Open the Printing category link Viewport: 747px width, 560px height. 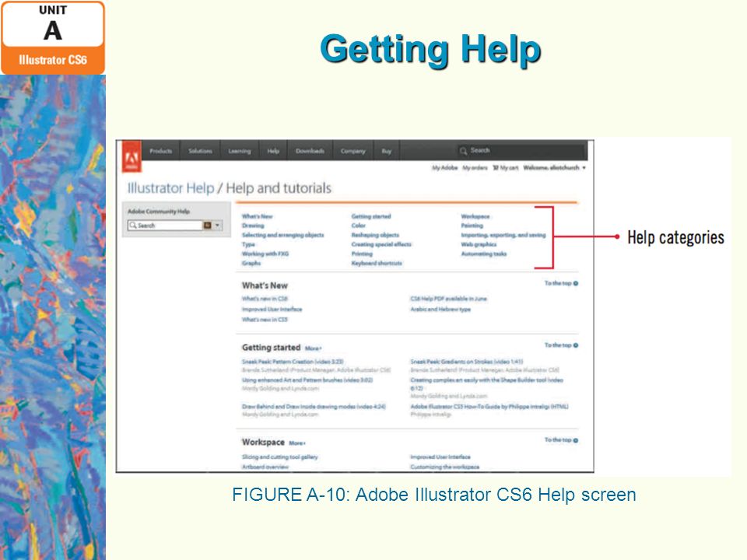(x=362, y=254)
